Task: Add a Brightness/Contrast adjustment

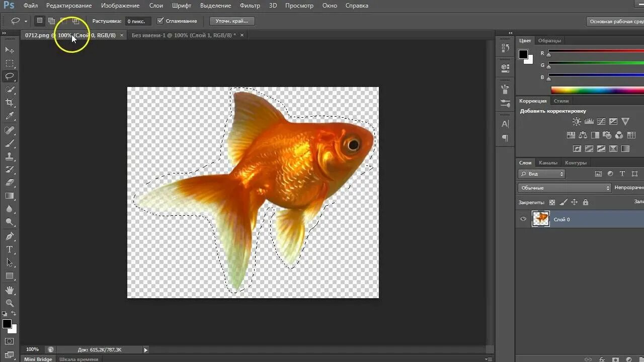Action: [577, 121]
